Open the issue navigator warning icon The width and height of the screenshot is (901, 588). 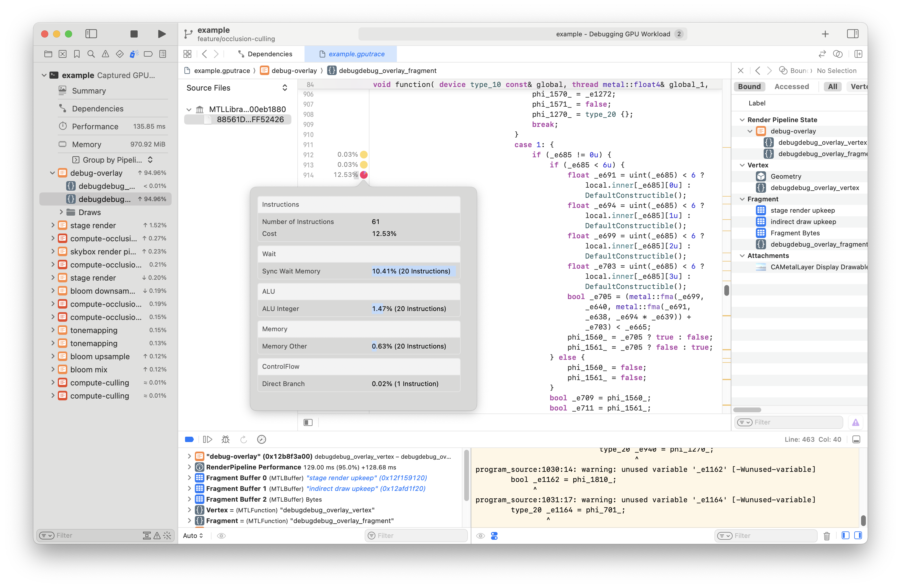click(x=105, y=54)
